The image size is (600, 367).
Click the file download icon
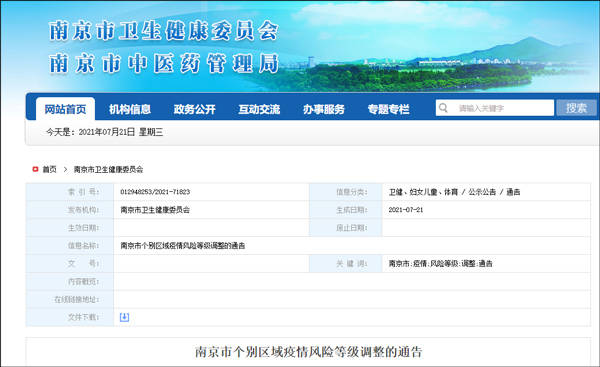pos(124,317)
